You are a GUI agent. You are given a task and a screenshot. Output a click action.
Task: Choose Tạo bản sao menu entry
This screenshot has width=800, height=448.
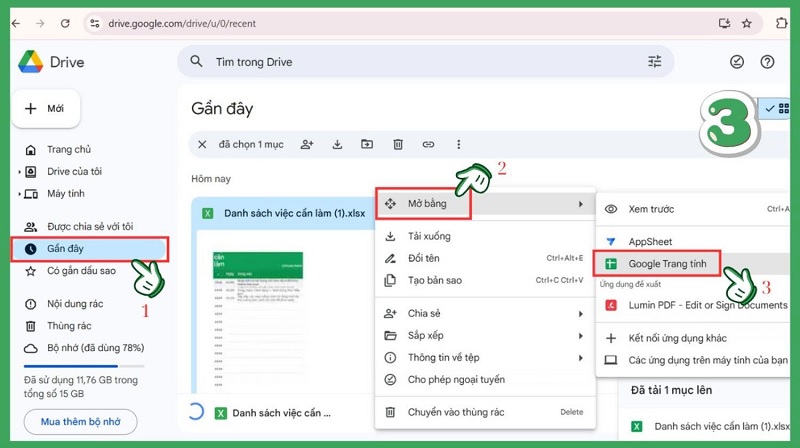click(x=485, y=280)
